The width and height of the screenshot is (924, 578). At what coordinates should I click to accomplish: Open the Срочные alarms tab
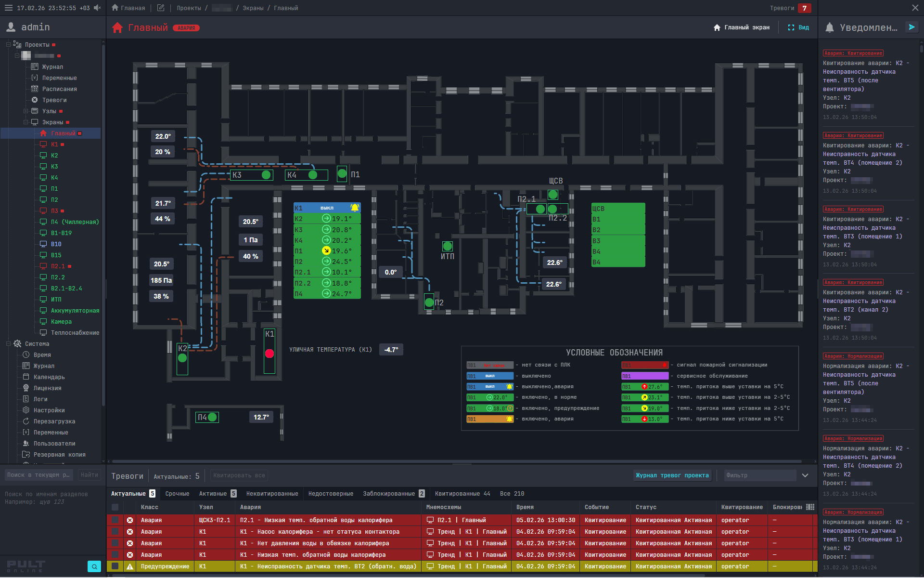(x=177, y=493)
